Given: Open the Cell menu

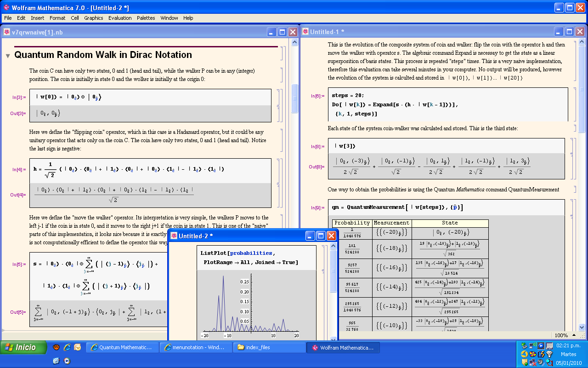Looking at the screenshot, I should 75,18.
